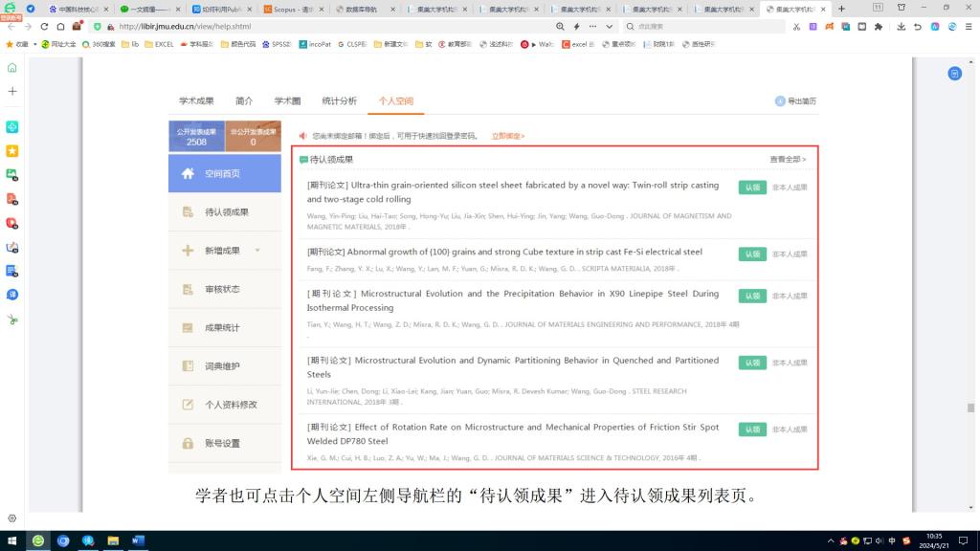The width and height of the screenshot is (980, 551).
Task: Click the 立即绑定 link
Action: point(508,136)
